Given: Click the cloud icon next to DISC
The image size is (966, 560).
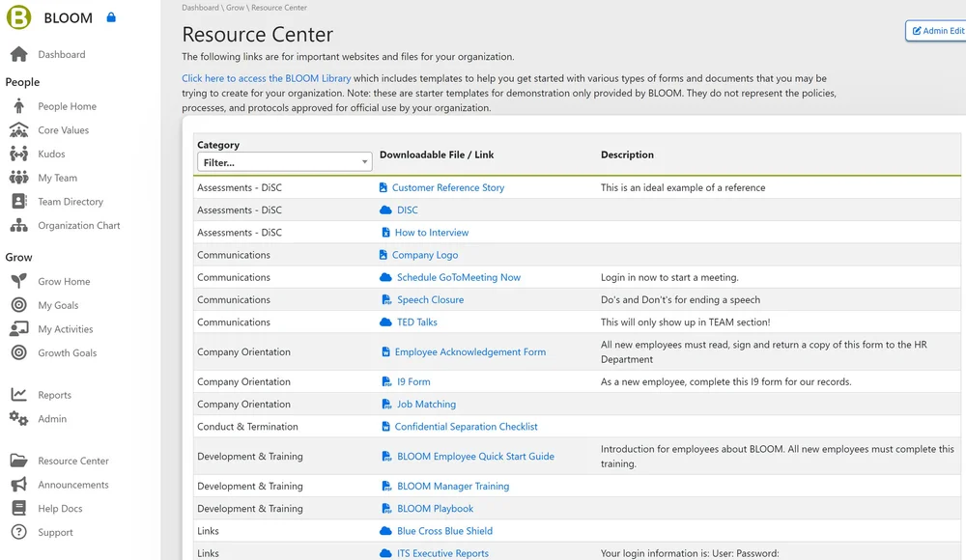Looking at the screenshot, I should 386,210.
